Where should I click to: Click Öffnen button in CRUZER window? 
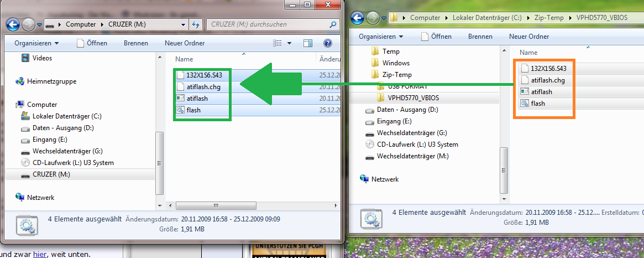[92, 43]
